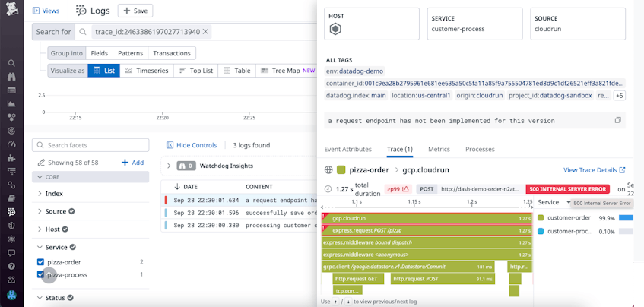The image size is (644, 307).
Task: Switch to Trace (1) tab
Action: (x=400, y=150)
